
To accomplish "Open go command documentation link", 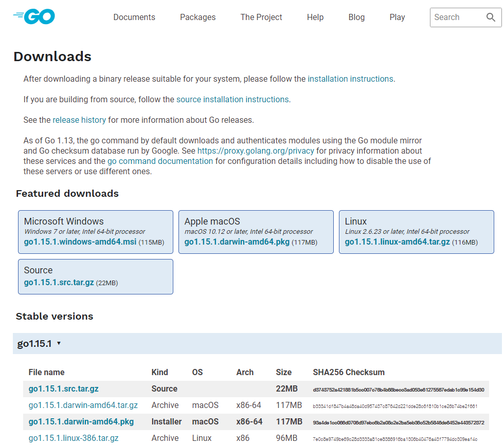I will 160,161.
